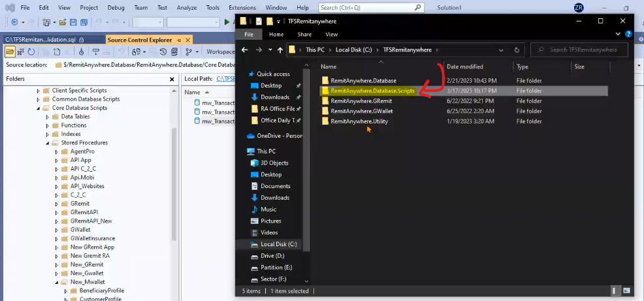Switch File Explorer to Details view icon

(616, 291)
